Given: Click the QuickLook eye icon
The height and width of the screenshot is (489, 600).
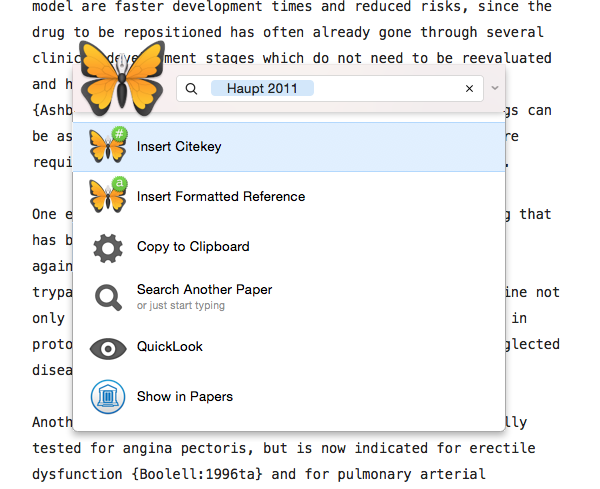Looking at the screenshot, I should pos(108,349).
